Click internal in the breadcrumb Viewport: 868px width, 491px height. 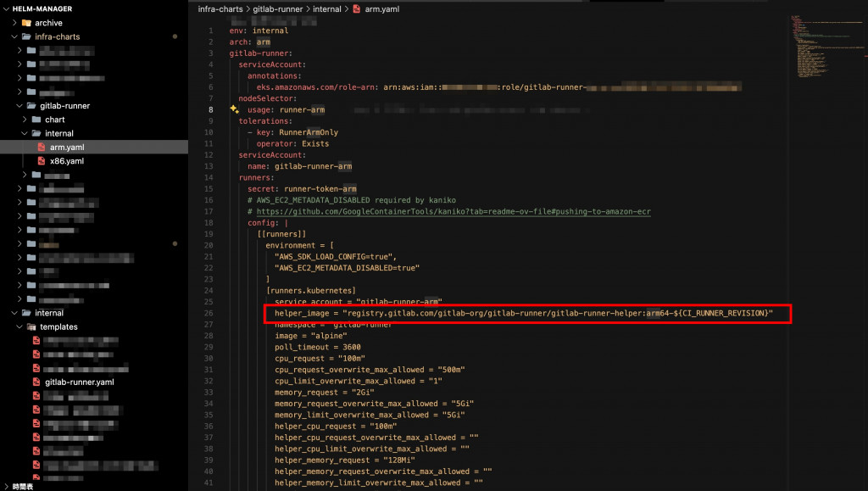[x=326, y=8]
